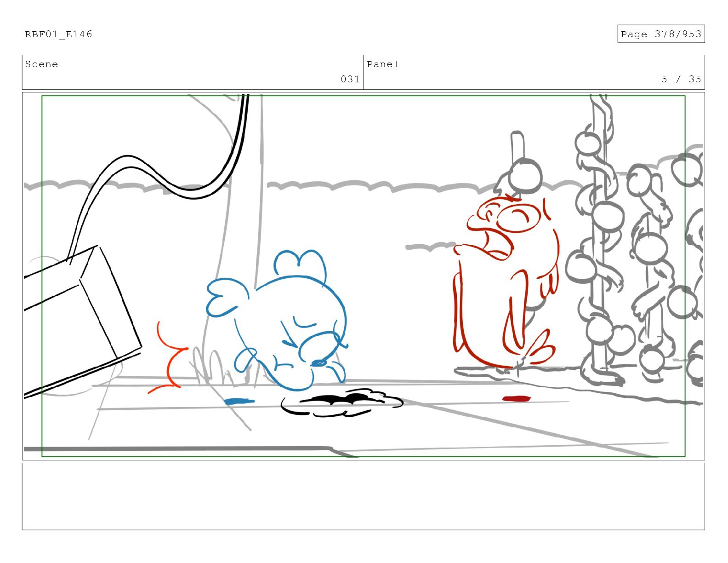The height and width of the screenshot is (563, 728).
Task: Click panel count 5 / 35
Action: (681, 79)
